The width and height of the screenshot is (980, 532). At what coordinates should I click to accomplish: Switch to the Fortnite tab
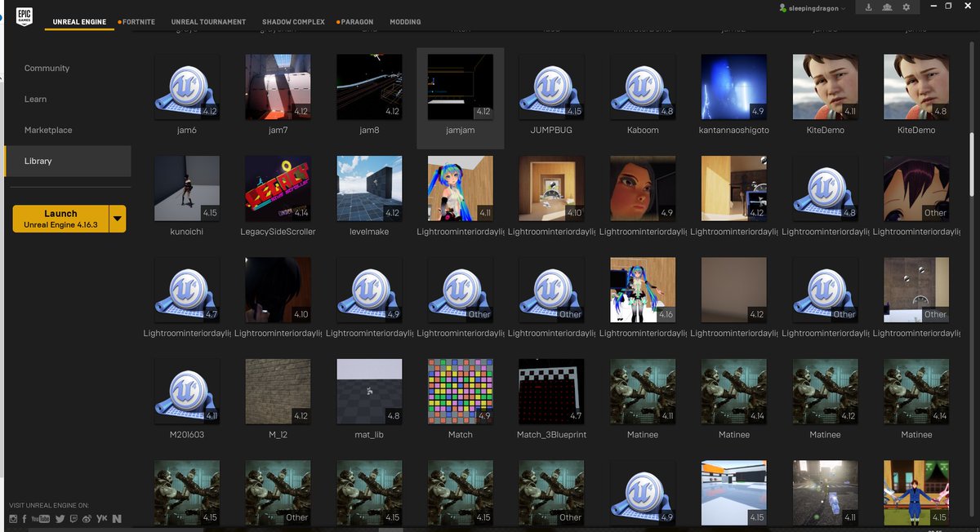139,22
